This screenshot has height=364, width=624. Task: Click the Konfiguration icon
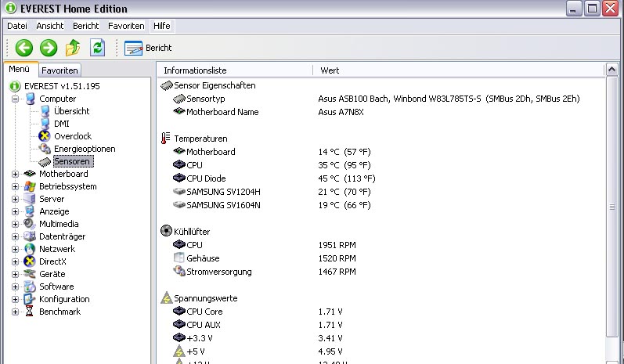30,299
